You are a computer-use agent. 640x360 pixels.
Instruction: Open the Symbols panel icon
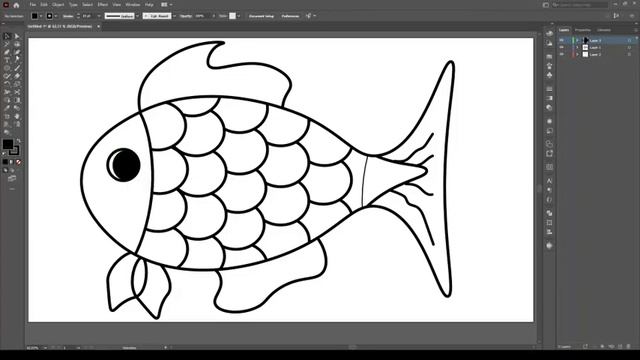tap(549, 75)
